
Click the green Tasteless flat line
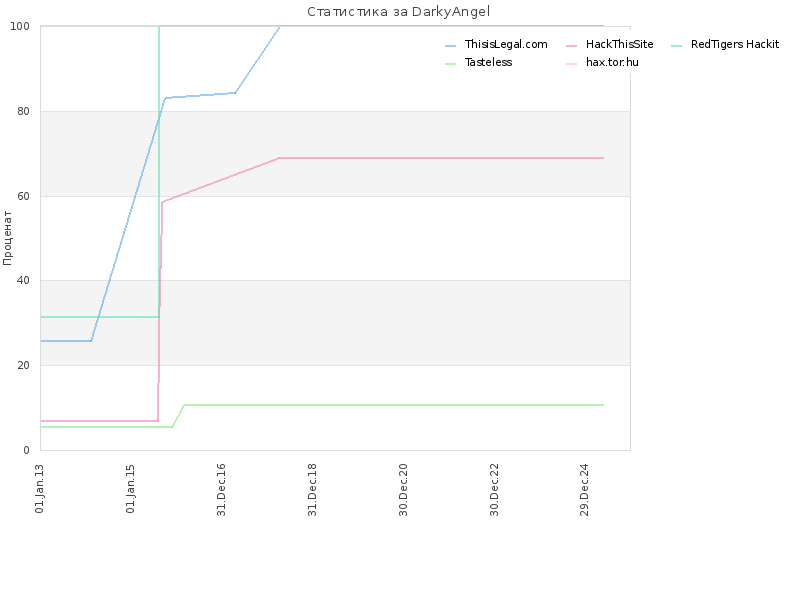[393, 405]
